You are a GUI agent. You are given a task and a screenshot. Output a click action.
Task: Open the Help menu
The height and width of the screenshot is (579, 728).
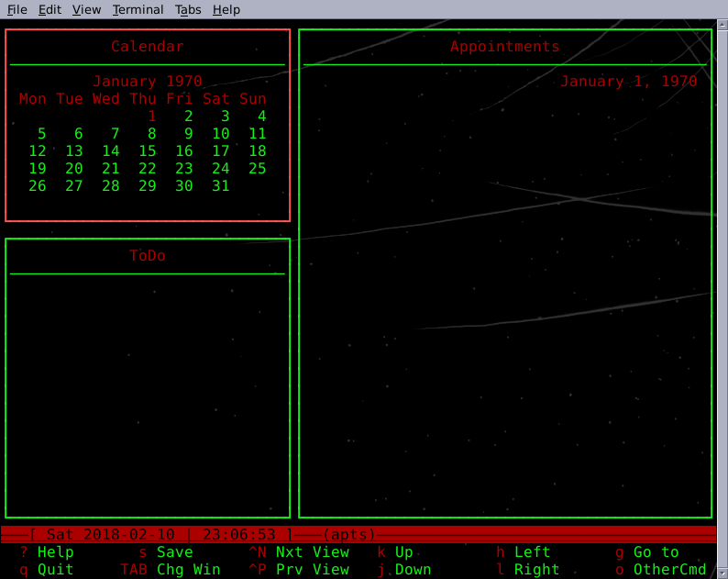[226, 9]
